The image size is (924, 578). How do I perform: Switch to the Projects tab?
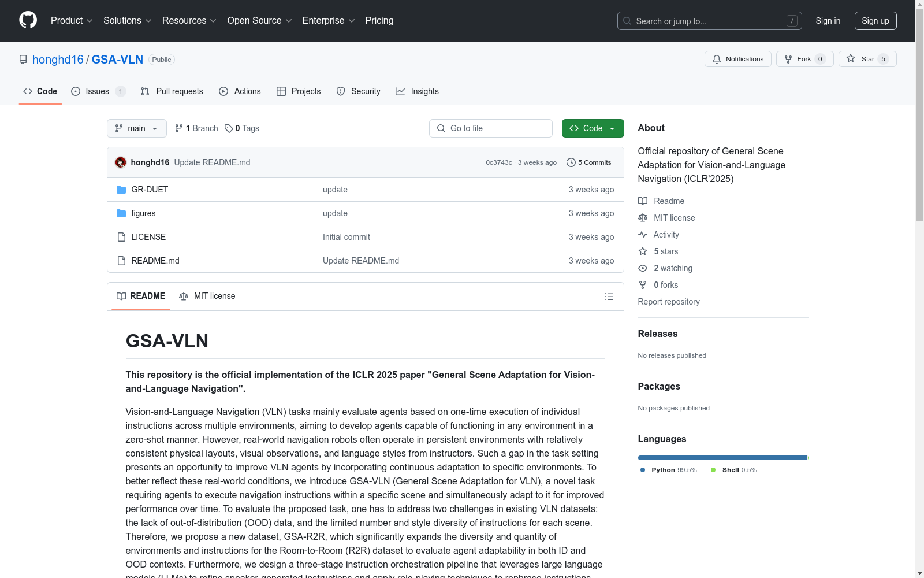point(299,91)
